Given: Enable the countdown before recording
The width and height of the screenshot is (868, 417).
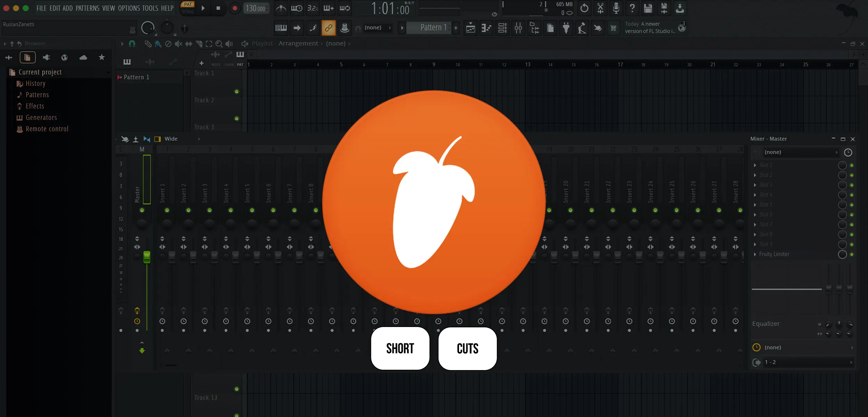Looking at the screenshot, I should pos(312,8).
